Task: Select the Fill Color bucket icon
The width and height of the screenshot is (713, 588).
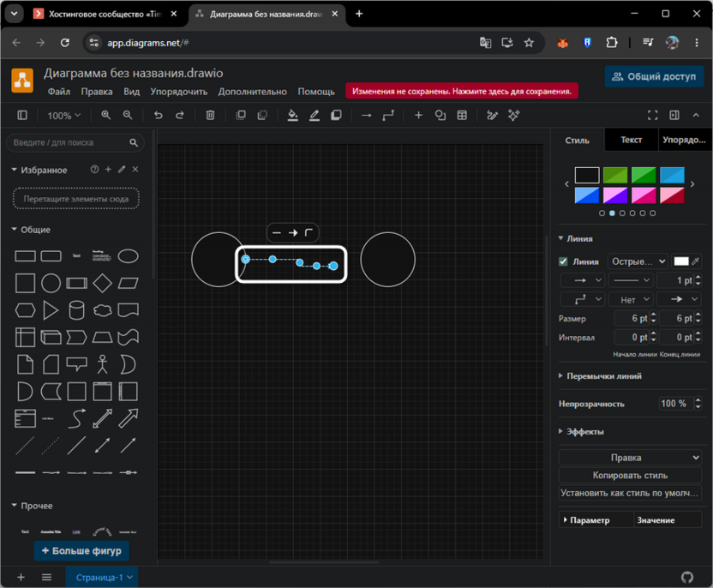Action: tap(293, 116)
